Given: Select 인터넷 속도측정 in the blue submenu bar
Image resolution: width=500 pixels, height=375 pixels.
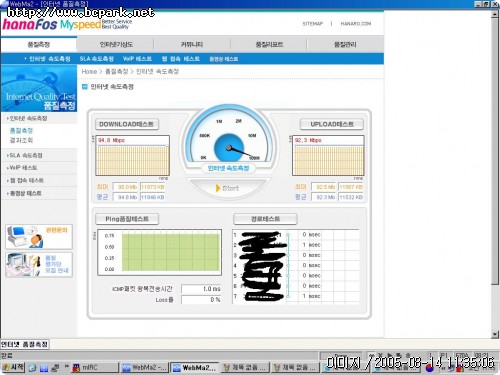Looking at the screenshot, I should point(49,59).
